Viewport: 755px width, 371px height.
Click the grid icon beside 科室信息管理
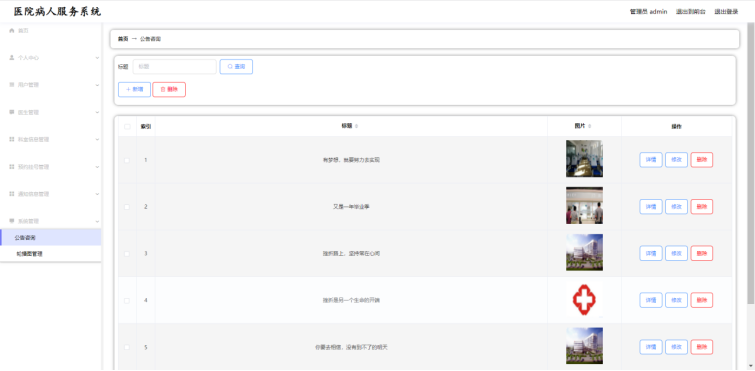click(x=12, y=139)
